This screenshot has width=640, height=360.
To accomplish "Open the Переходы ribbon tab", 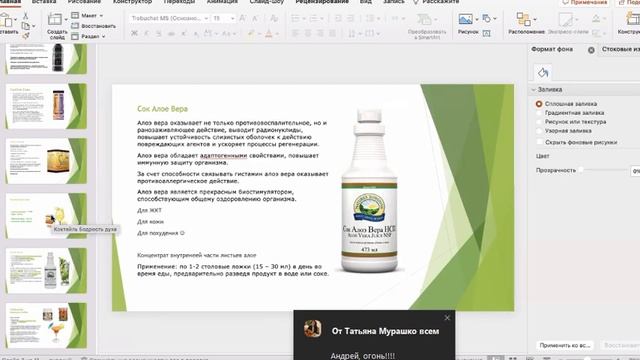I will pyautogui.click(x=179, y=2).
